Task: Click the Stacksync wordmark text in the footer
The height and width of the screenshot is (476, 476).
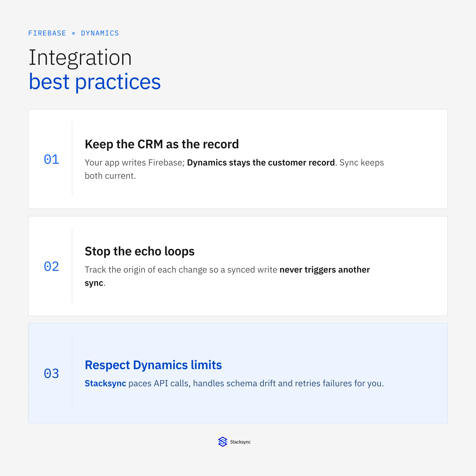Action: 240,442
